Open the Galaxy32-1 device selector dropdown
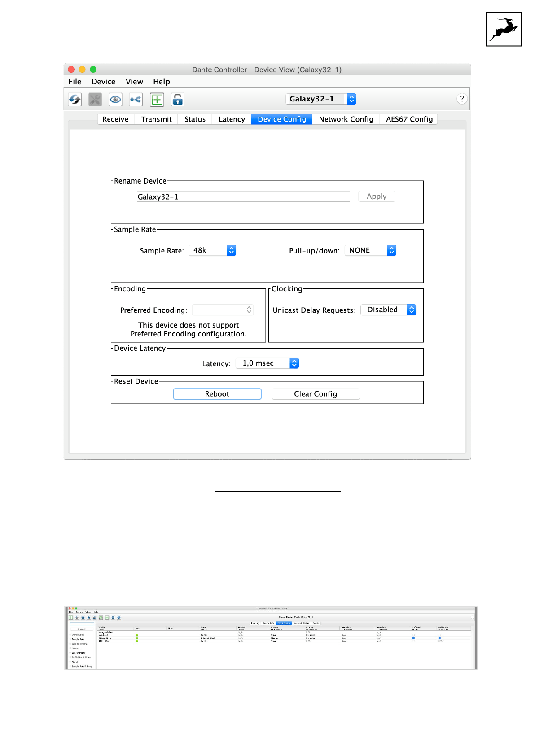This screenshot has width=535, height=756. pyautogui.click(x=321, y=99)
